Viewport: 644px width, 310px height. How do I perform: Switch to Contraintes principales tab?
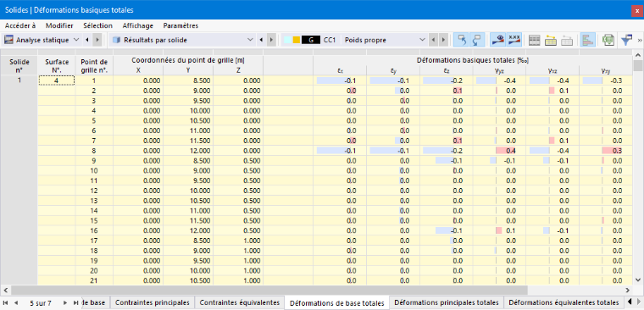click(153, 302)
